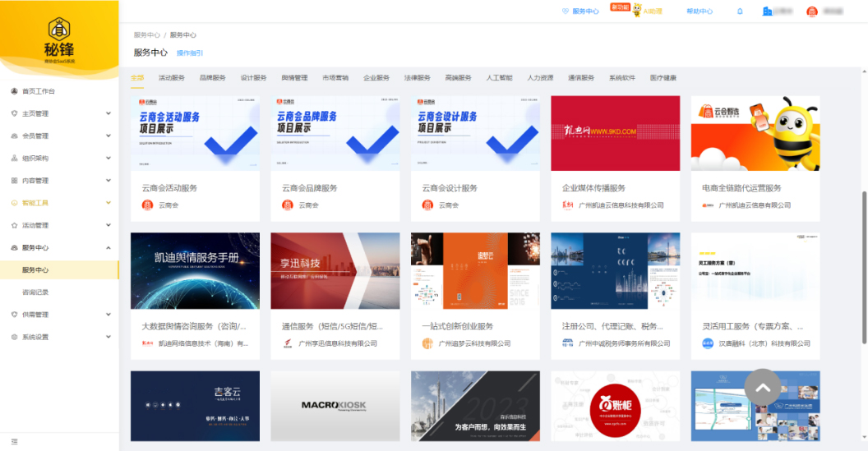Click the first 服务中心 breadcrumb

pos(146,35)
